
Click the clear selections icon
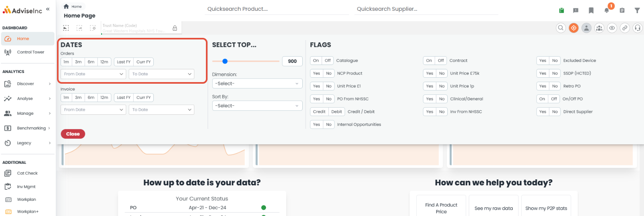93,28
